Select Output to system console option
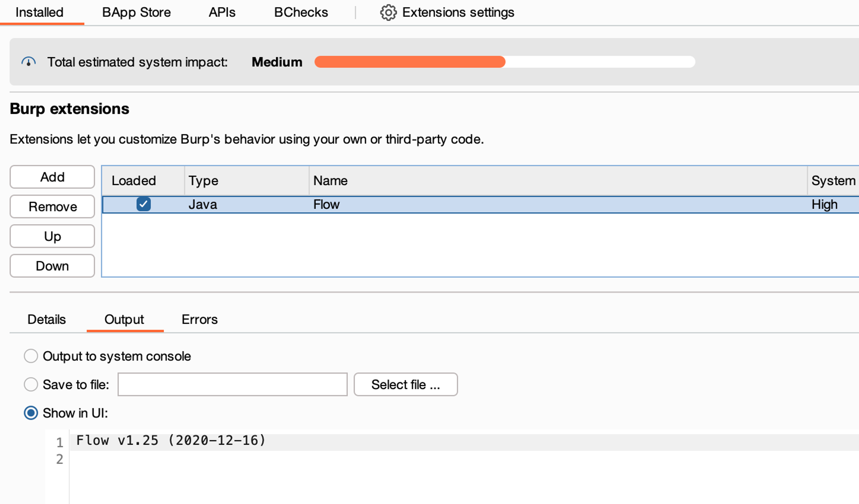 click(31, 356)
